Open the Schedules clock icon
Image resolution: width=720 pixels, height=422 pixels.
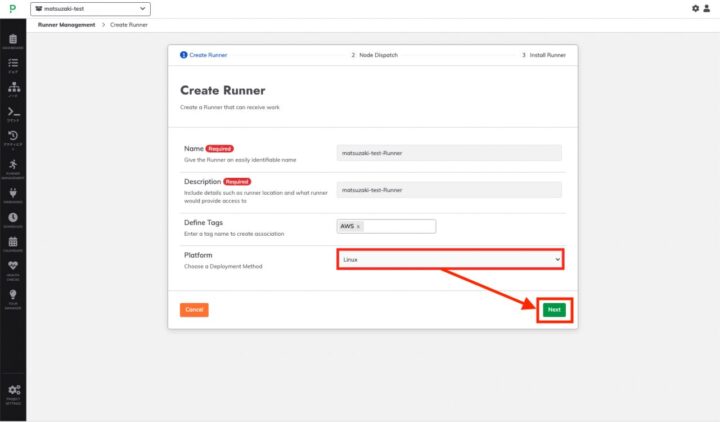pyautogui.click(x=13, y=217)
